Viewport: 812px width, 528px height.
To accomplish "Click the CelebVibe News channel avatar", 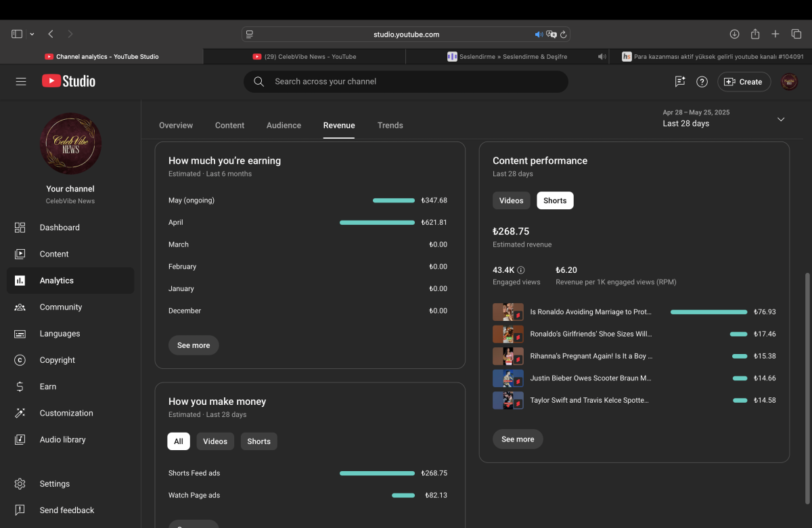I will pyautogui.click(x=71, y=143).
